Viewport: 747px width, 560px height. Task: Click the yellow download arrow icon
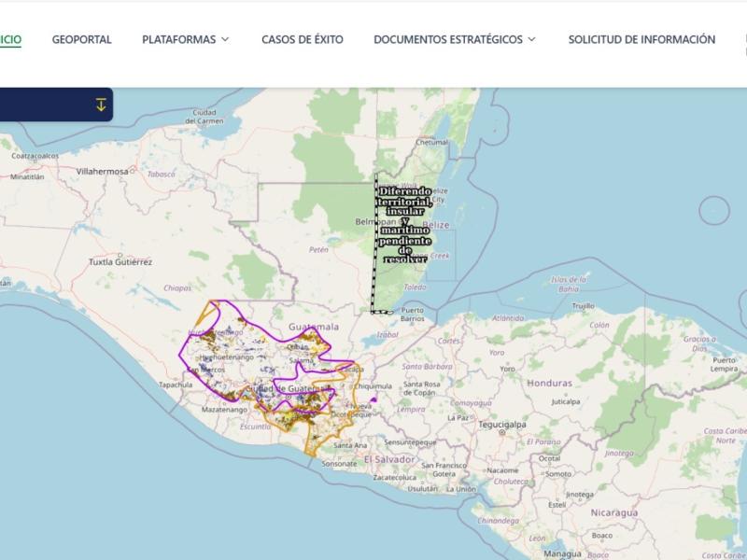[x=101, y=105]
